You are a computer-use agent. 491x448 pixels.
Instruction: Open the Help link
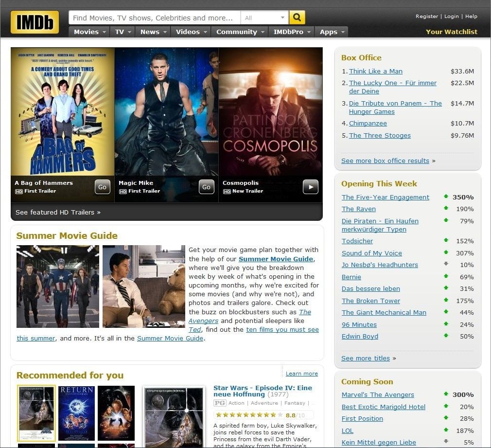click(x=471, y=16)
